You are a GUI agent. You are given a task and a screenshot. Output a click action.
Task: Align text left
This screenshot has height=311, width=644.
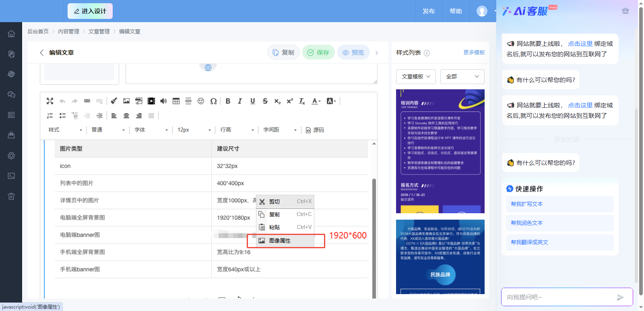(114, 116)
